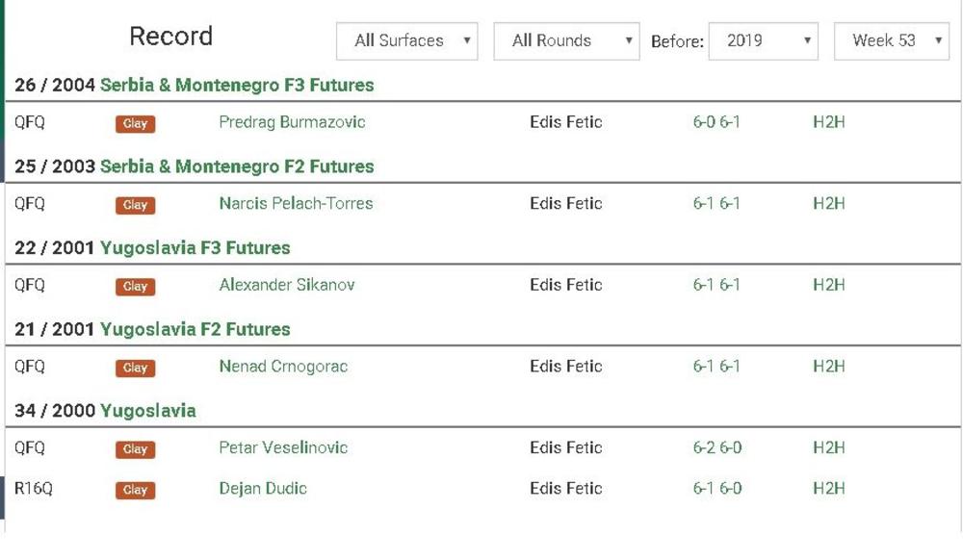Expand the All Rounds dropdown
Image resolution: width=963 pixels, height=560 pixels.
coord(566,41)
